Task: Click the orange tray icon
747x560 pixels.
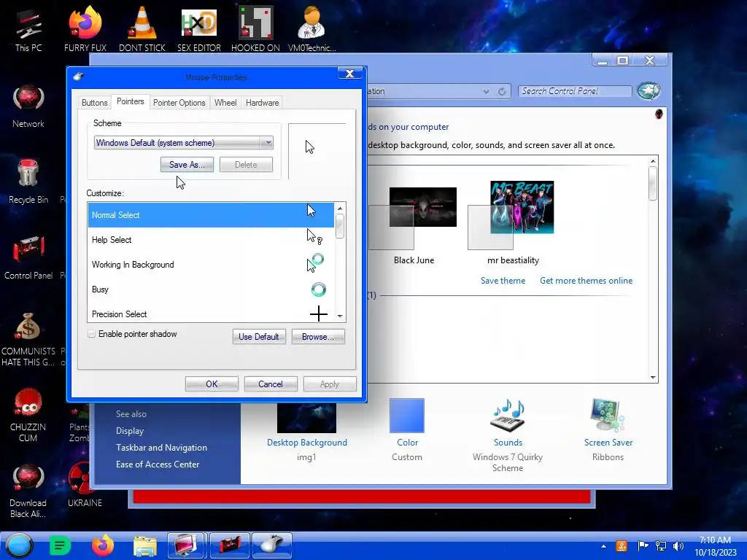Action: tap(622, 545)
